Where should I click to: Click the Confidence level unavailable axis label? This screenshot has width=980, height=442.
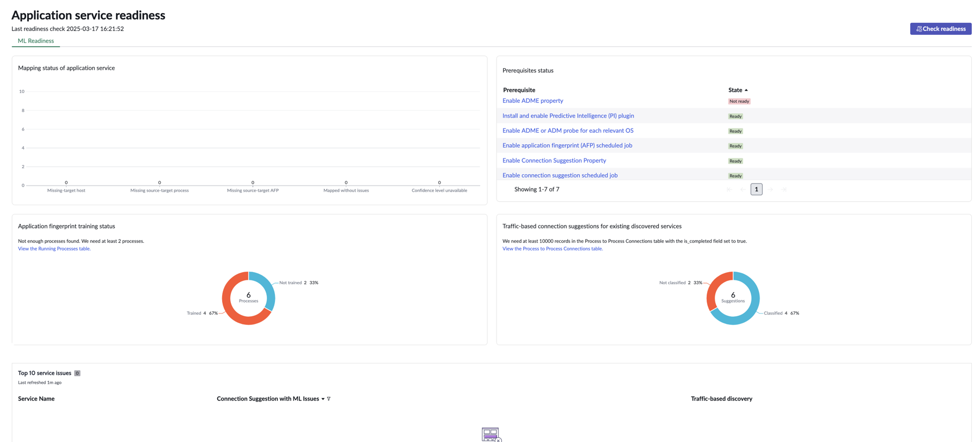(x=439, y=191)
